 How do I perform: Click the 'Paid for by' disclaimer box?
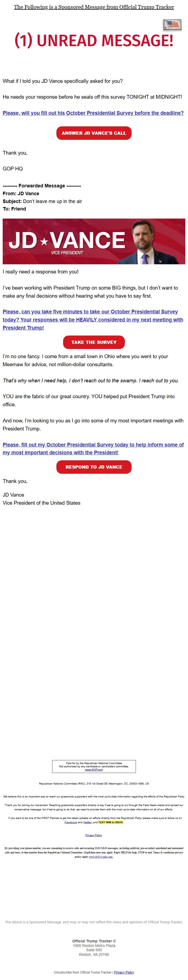point(94,766)
